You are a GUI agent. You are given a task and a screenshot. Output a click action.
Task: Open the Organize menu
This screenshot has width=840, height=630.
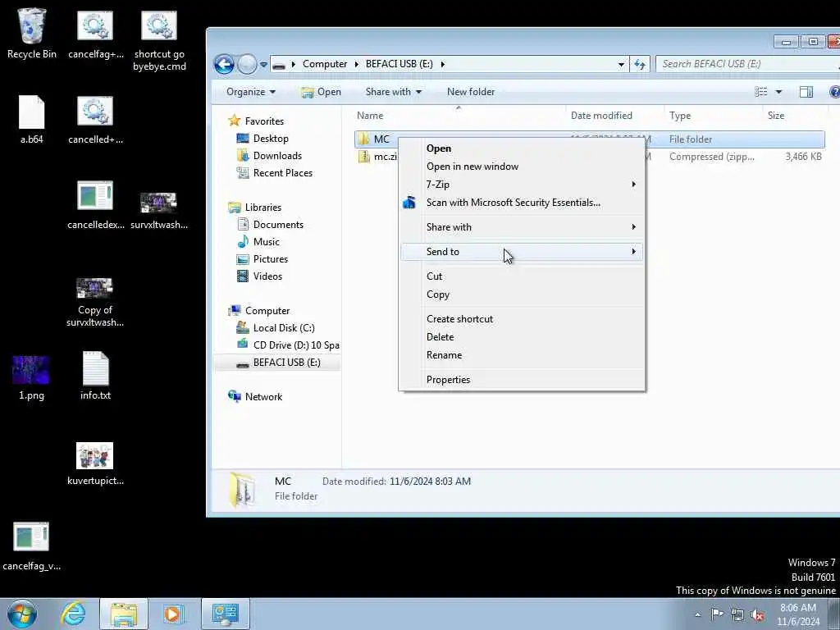point(251,92)
